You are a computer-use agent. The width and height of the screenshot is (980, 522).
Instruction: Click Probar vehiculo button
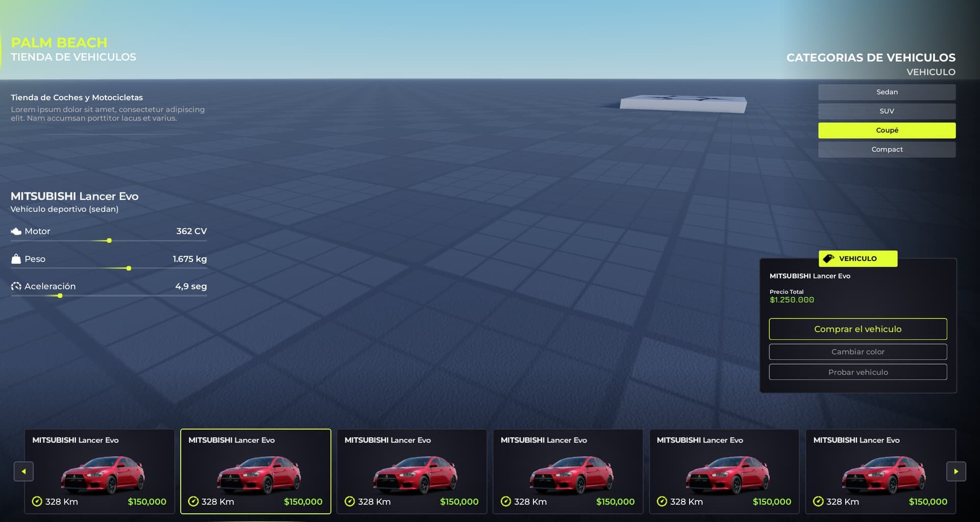tap(858, 372)
